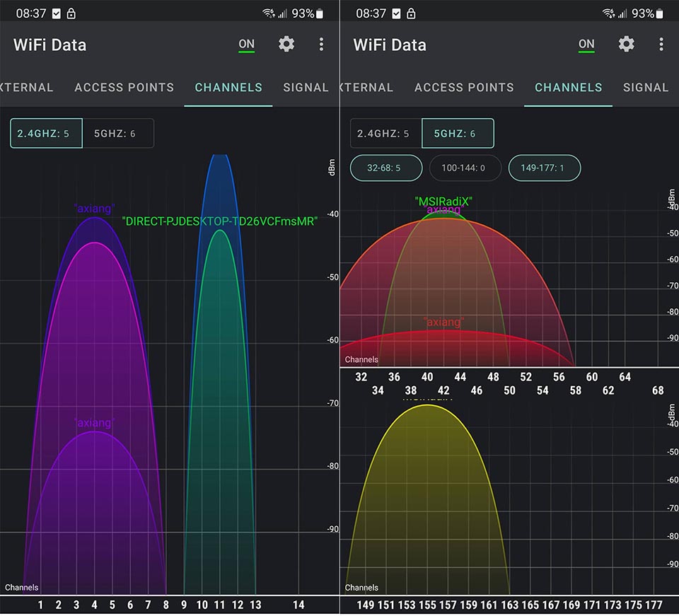Viewport: 679px width, 616px height.
Task: Toggle scanning ON switch on left screen
Action: [x=246, y=45]
